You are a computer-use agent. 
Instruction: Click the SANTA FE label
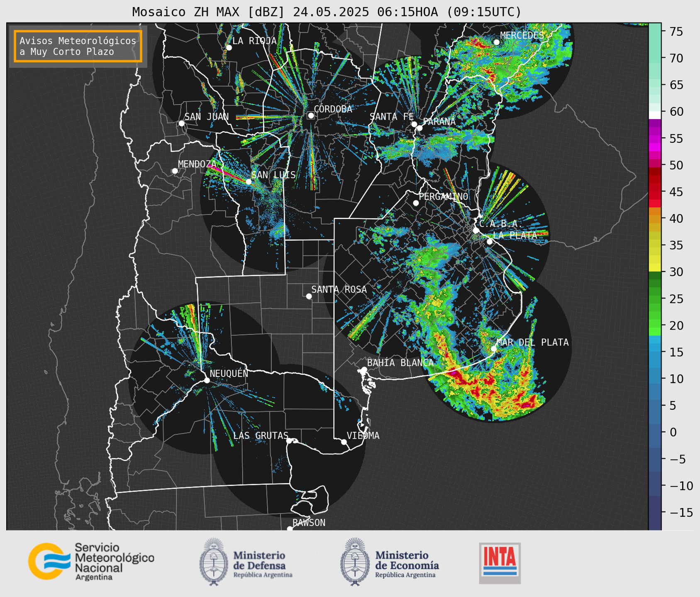(x=392, y=117)
